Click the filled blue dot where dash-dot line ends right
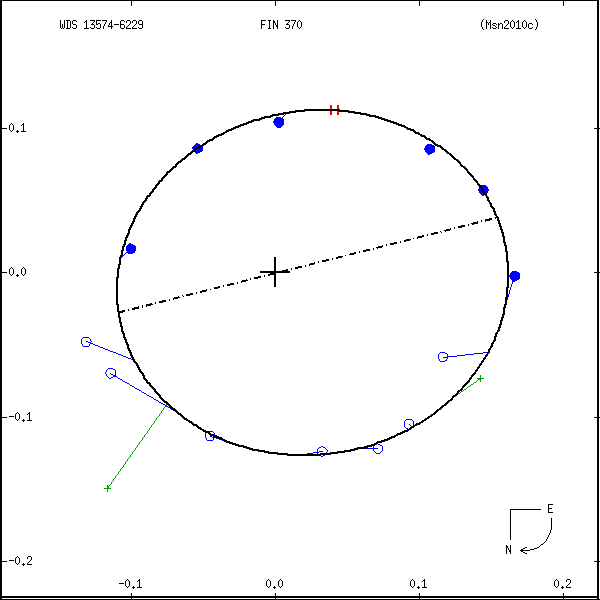 tap(483, 190)
